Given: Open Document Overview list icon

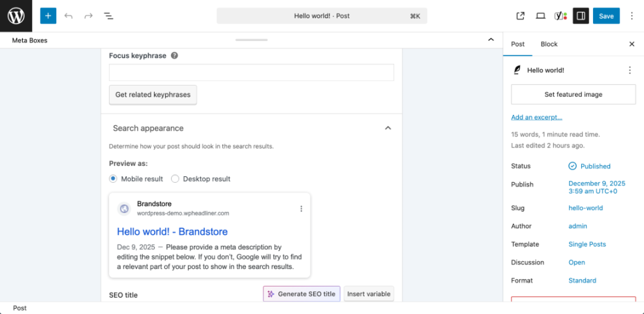Looking at the screenshot, I should coord(108,16).
